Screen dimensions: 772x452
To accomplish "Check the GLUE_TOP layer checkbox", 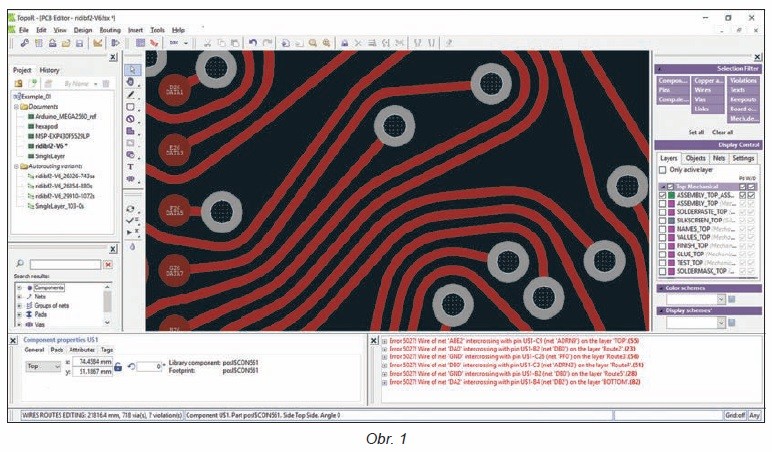I will (663, 255).
